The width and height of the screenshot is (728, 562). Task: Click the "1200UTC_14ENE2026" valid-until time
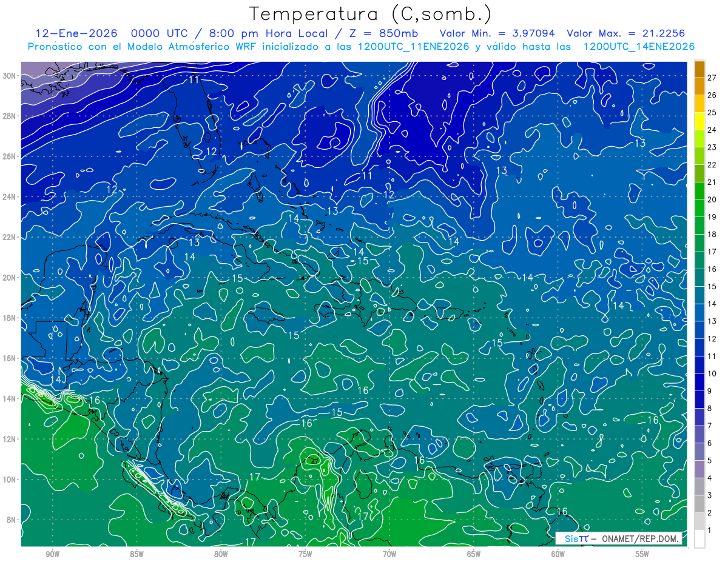[x=639, y=47]
